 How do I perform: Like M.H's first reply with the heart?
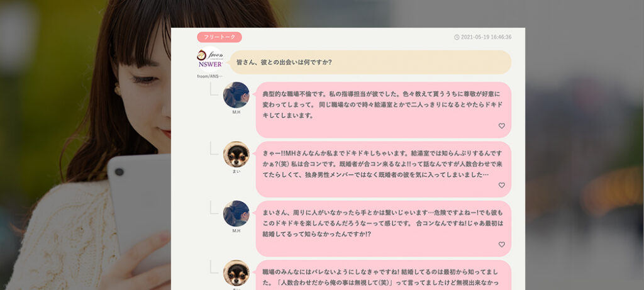click(501, 126)
